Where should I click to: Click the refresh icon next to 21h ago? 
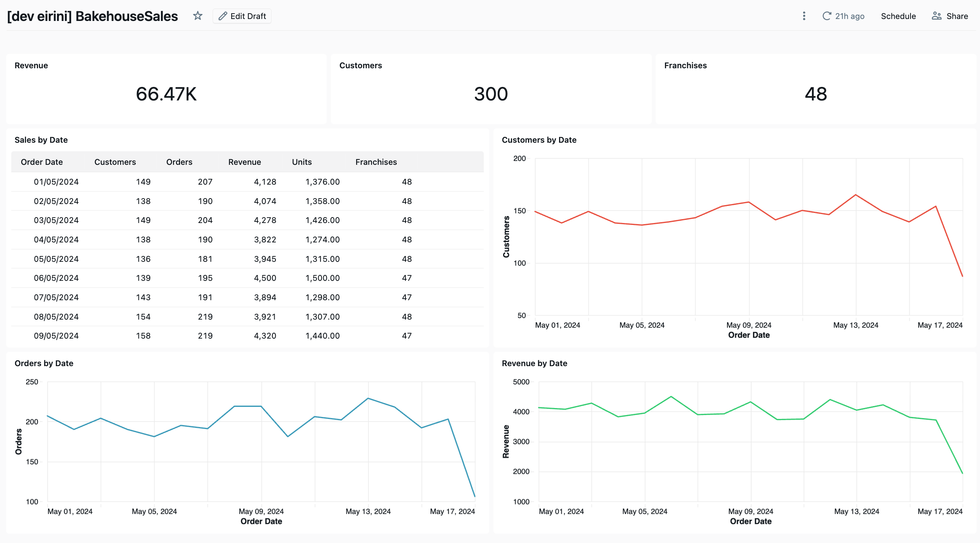pyautogui.click(x=827, y=16)
